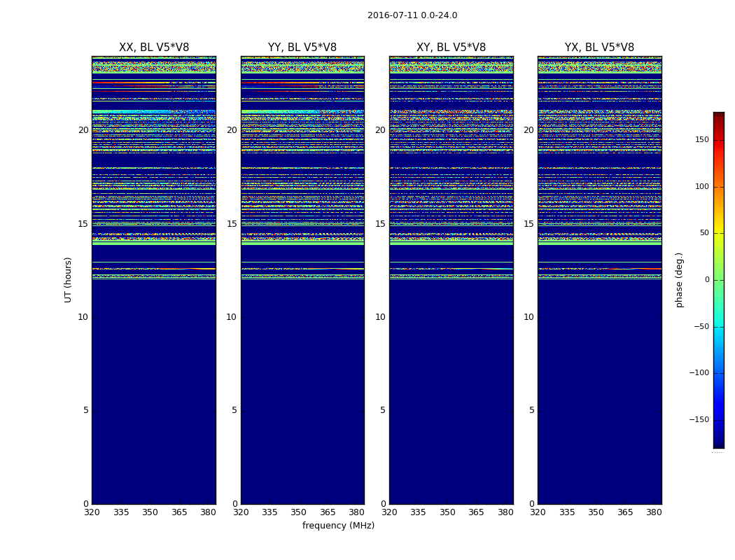
Task: Click XX panel y-axis tick '20'
Action: point(83,130)
